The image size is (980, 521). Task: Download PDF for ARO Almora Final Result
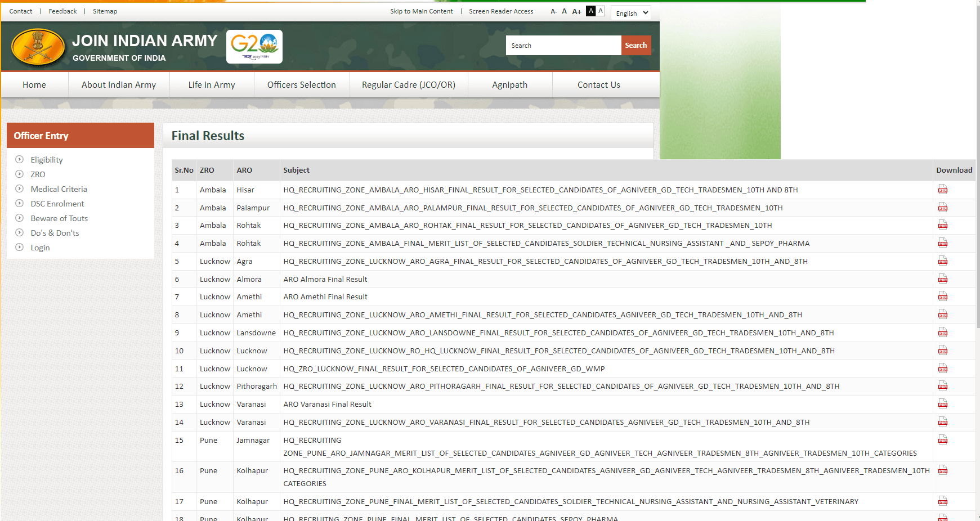pos(942,279)
